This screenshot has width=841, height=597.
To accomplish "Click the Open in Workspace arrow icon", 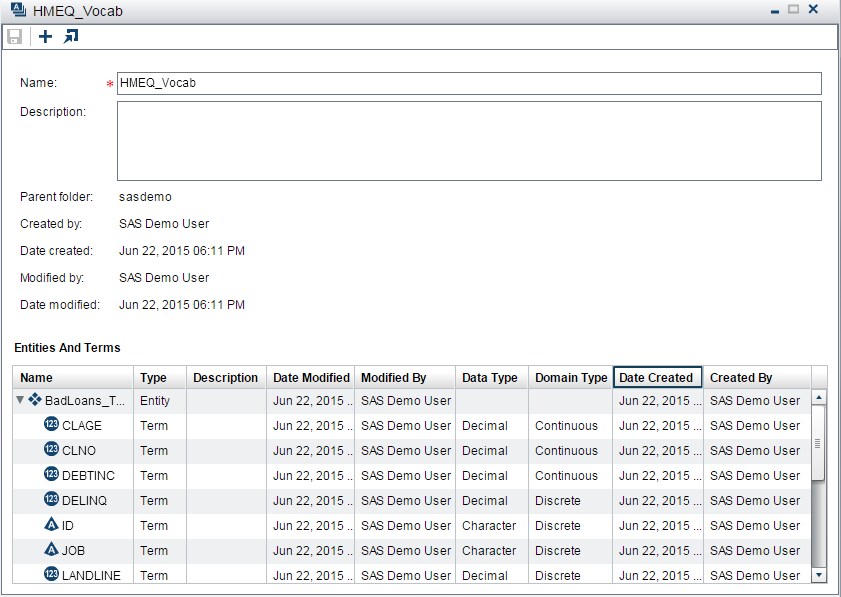I will (x=70, y=36).
